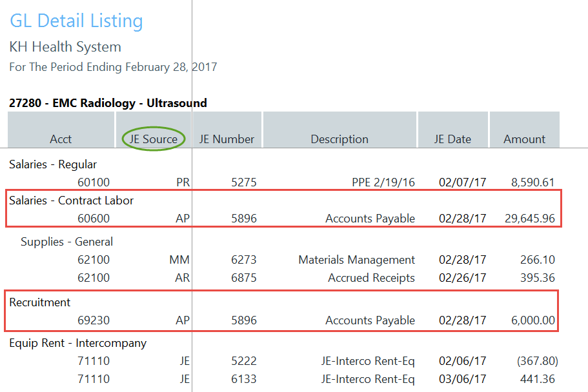Sort by the Amount column header

[x=524, y=139]
